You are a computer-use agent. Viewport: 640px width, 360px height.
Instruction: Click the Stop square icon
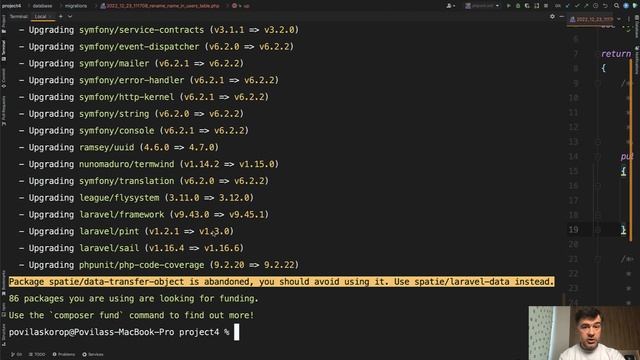546,6
